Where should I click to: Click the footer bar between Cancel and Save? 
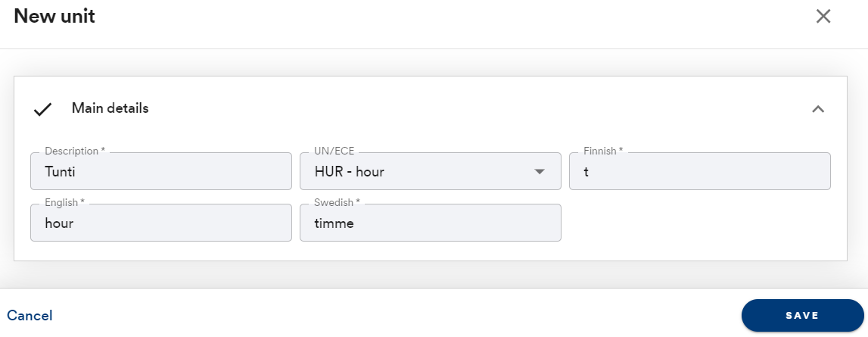click(x=397, y=315)
